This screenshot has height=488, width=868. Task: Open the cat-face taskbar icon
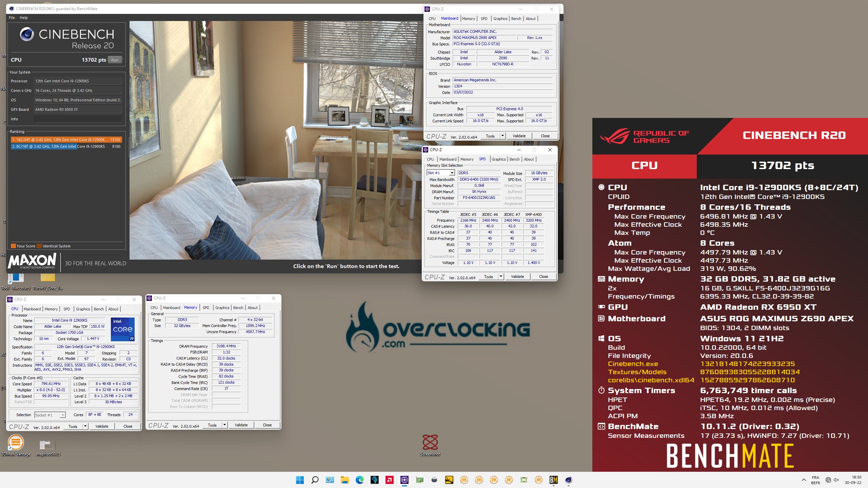(x=434, y=480)
